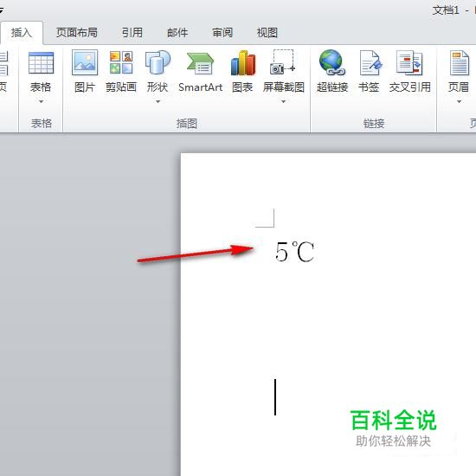
Task: Open the 审阅 tab
Action: [x=222, y=33]
